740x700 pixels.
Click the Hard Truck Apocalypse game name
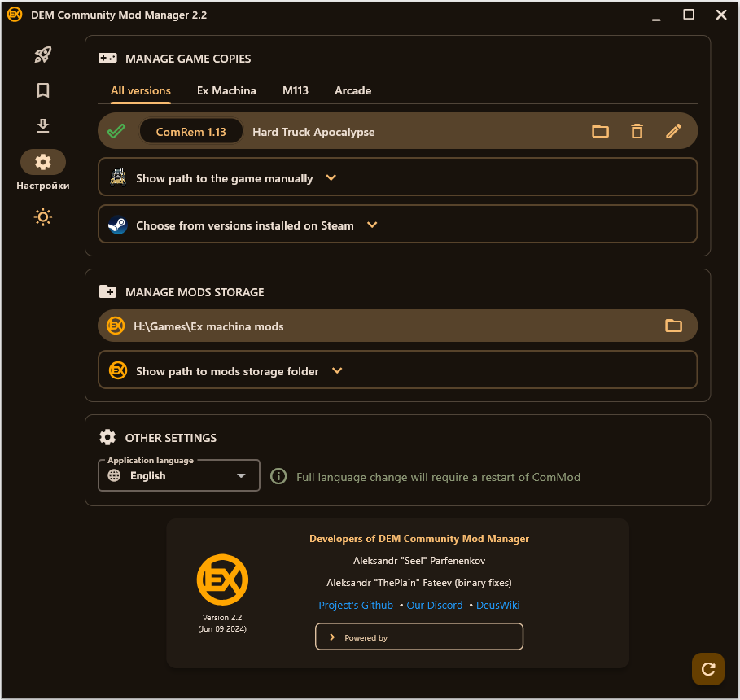pos(314,132)
